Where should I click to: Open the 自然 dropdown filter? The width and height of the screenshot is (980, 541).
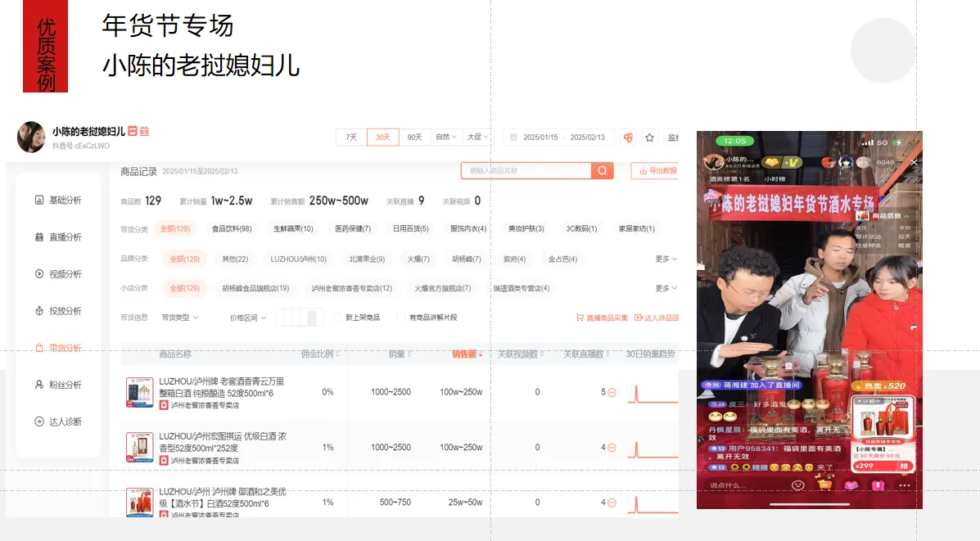pyautogui.click(x=445, y=138)
